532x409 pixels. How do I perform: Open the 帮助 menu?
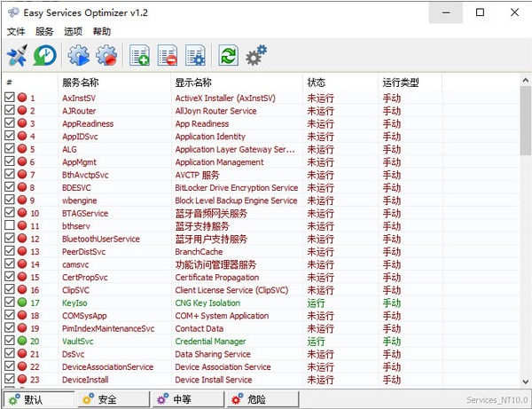coord(102,31)
